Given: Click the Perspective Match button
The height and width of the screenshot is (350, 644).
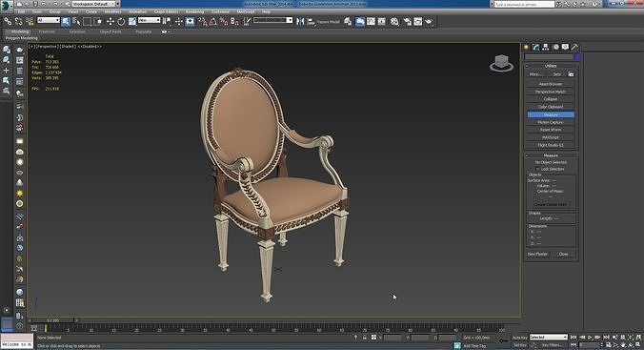Looking at the screenshot, I should [551, 92].
